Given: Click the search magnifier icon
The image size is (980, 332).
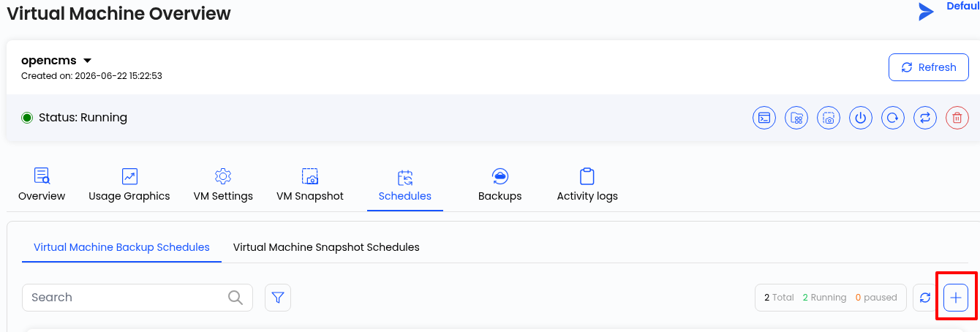Looking at the screenshot, I should click(235, 298).
